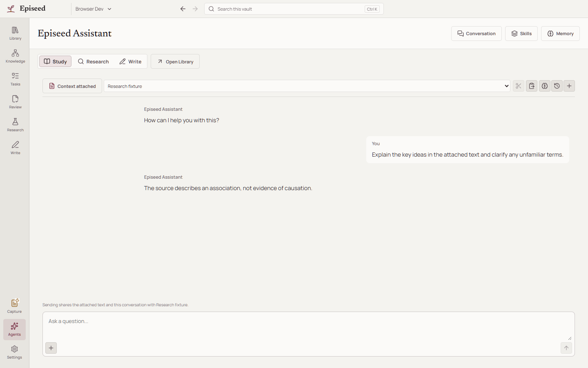Open the Skills panel button

pyautogui.click(x=521, y=34)
